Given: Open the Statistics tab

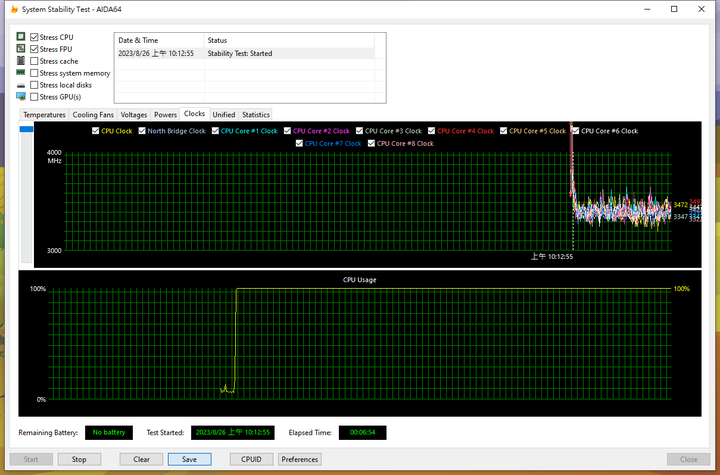Looking at the screenshot, I should tap(256, 115).
